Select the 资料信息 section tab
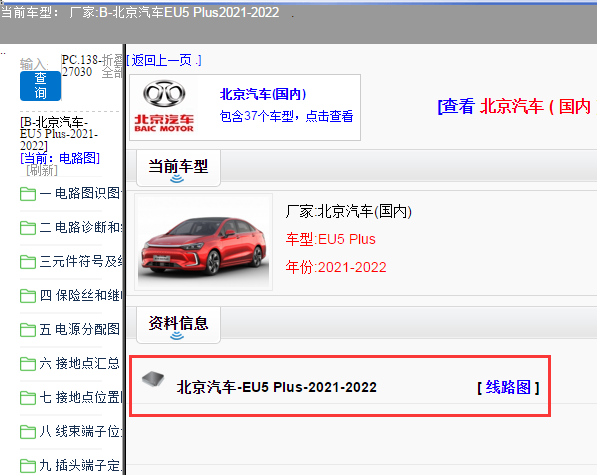Viewport: 597px width, 475px height. coord(178,324)
